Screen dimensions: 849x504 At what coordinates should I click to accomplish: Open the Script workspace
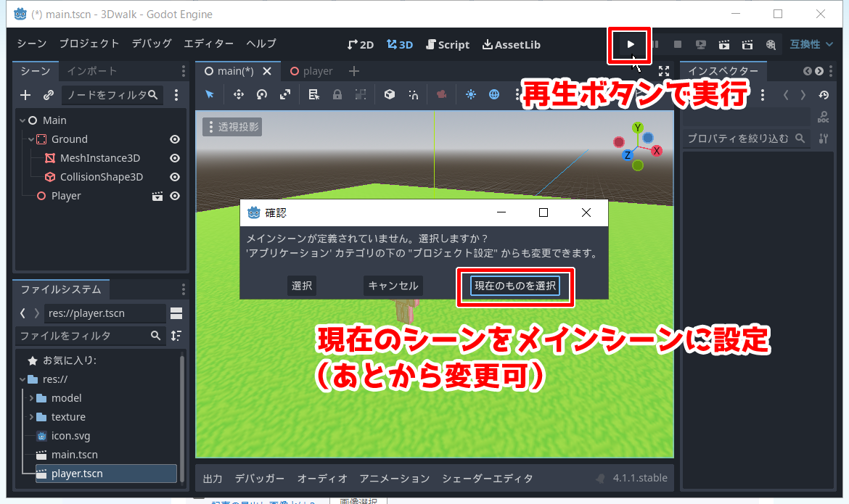point(448,44)
